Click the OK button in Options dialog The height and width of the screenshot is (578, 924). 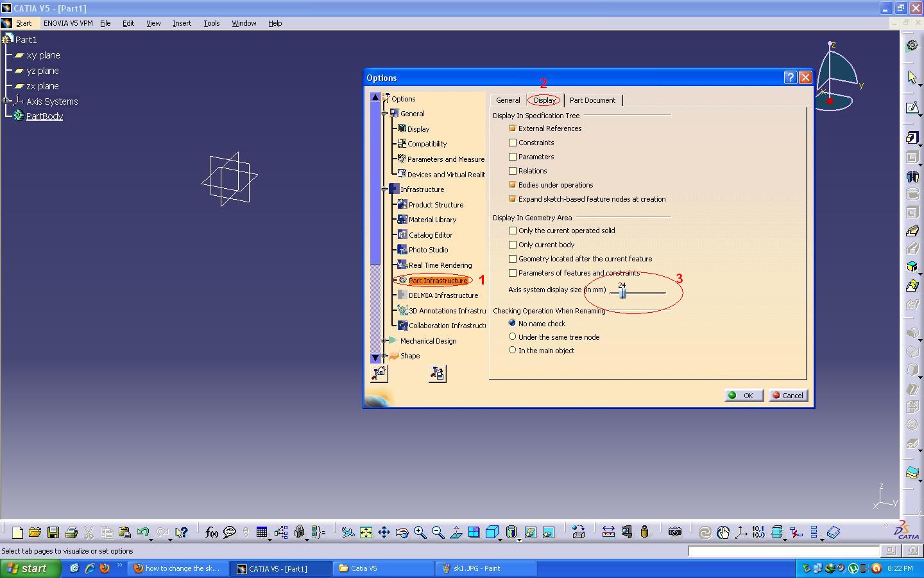(x=744, y=396)
